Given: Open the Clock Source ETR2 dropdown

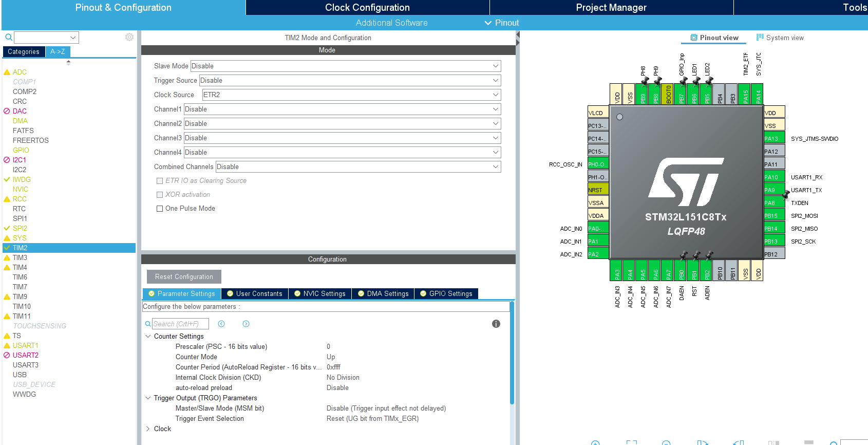Looking at the screenshot, I should (351, 95).
